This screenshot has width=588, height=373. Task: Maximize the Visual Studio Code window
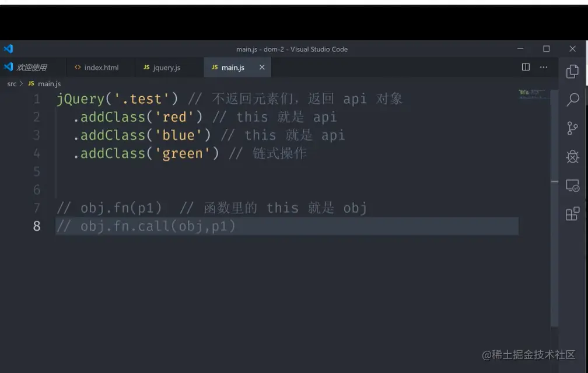pyautogui.click(x=547, y=49)
